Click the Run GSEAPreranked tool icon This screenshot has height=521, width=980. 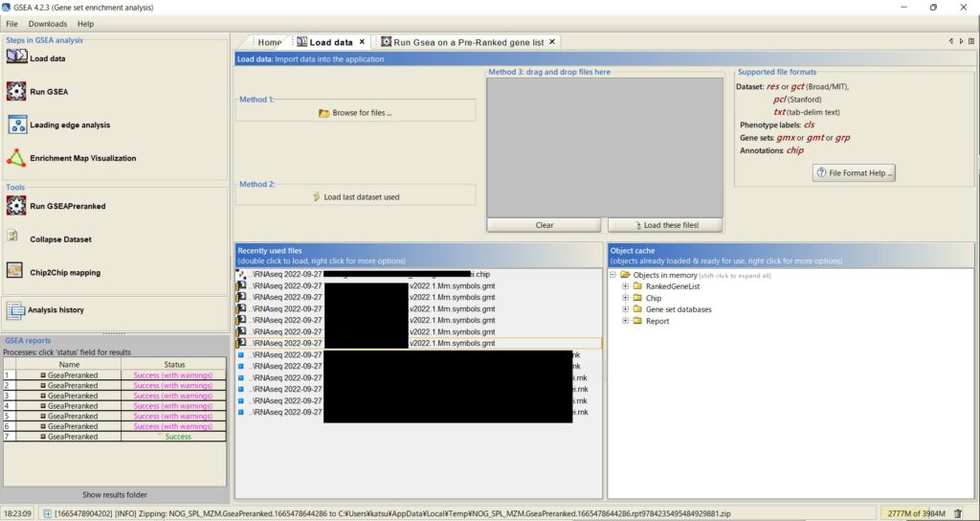pyautogui.click(x=16, y=206)
